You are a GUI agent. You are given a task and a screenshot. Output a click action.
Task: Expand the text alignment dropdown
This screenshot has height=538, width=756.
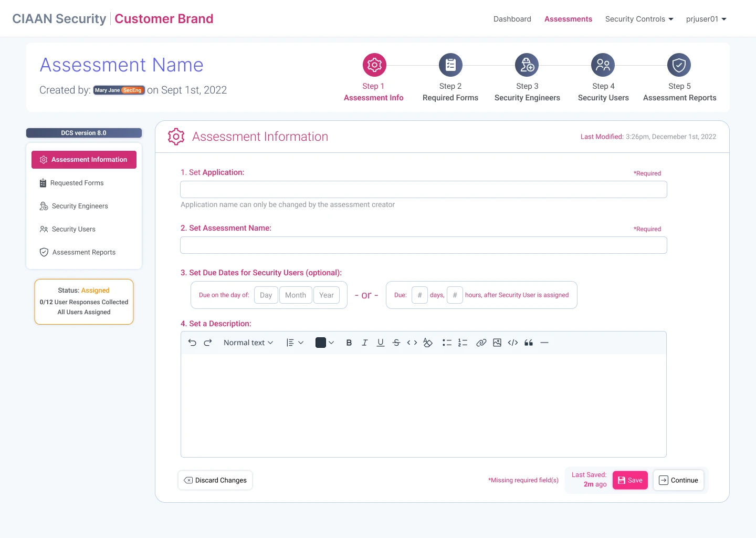coord(295,343)
